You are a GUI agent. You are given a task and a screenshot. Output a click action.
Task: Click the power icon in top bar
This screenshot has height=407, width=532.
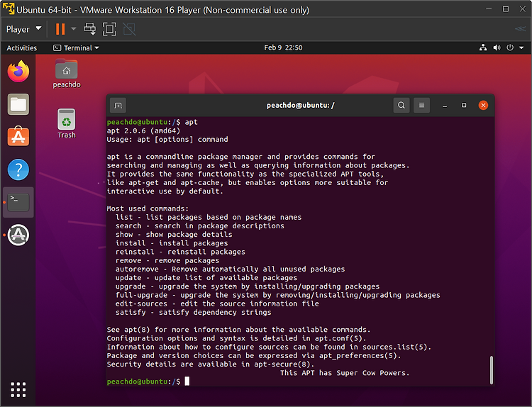pyautogui.click(x=510, y=48)
